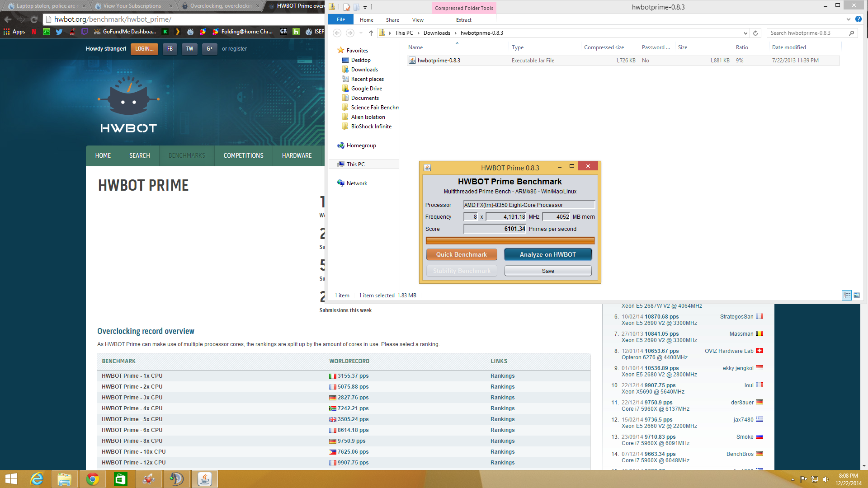Click the TW sign-in button
Viewport: 868px width, 488px height.
[x=189, y=49]
